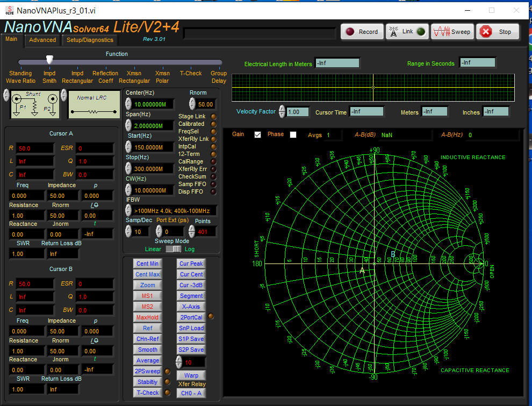
Task: Click the Average button
Action: click(148, 360)
